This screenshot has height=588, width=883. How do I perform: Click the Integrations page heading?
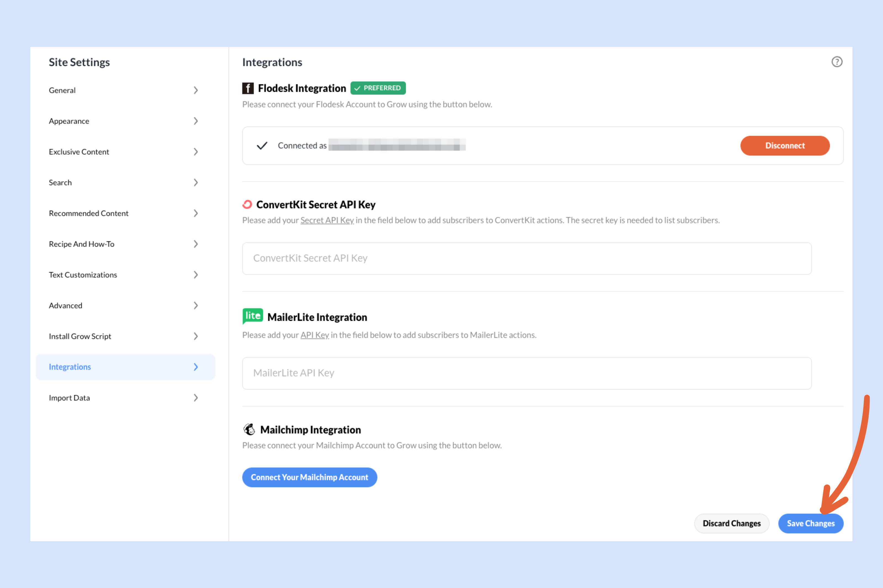(x=272, y=62)
